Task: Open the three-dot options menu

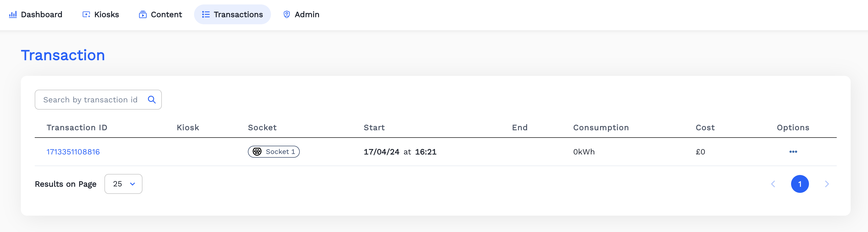Action: [x=793, y=151]
